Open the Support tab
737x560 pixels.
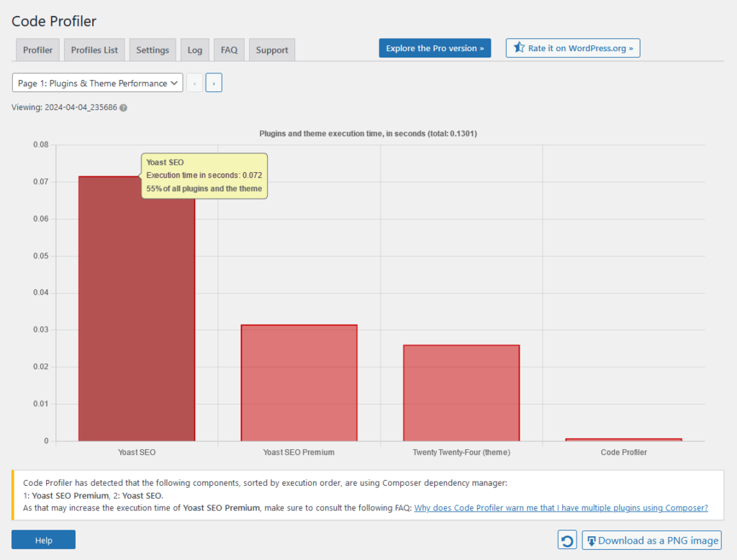[271, 50]
